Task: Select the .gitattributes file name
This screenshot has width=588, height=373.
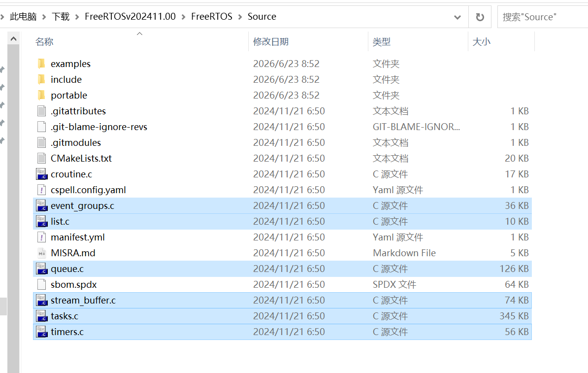Action: click(x=78, y=111)
